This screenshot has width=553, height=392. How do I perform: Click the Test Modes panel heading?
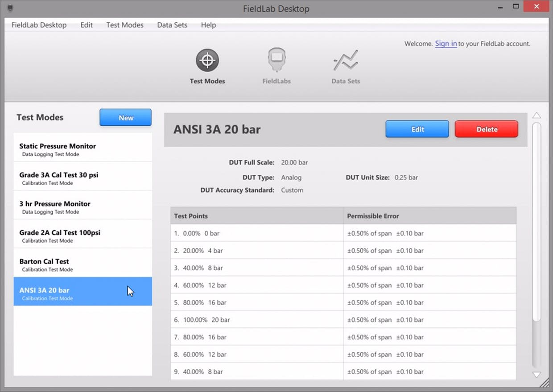point(40,117)
